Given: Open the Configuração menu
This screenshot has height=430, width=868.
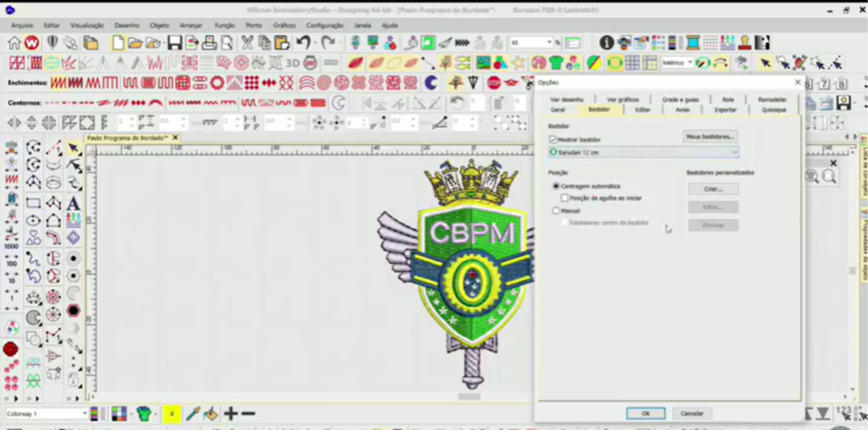Looking at the screenshot, I should 324,26.
